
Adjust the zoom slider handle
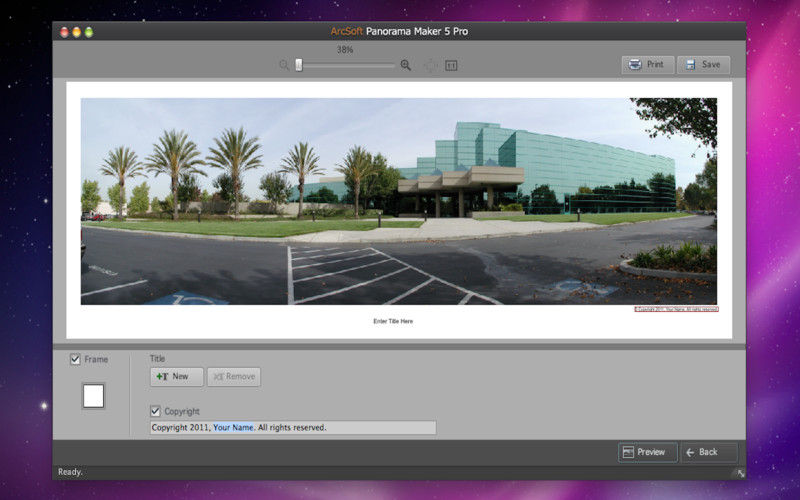[299, 65]
